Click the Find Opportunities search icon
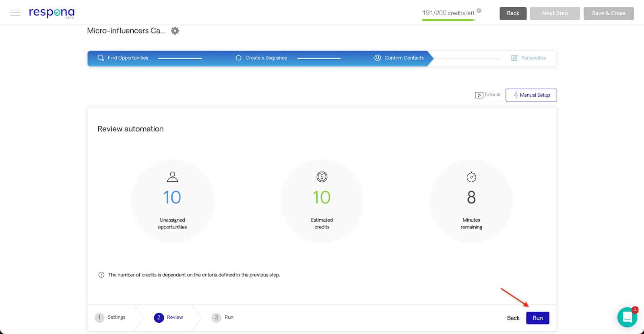The width and height of the screenshot is (644, 334). 101,58
